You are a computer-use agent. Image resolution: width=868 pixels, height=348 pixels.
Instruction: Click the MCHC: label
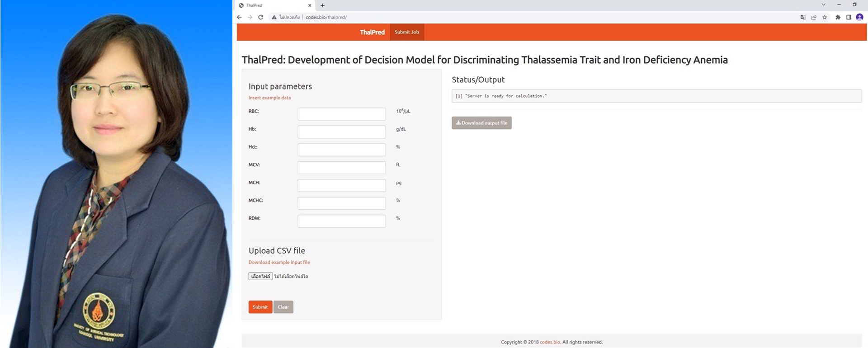[256, 200]
